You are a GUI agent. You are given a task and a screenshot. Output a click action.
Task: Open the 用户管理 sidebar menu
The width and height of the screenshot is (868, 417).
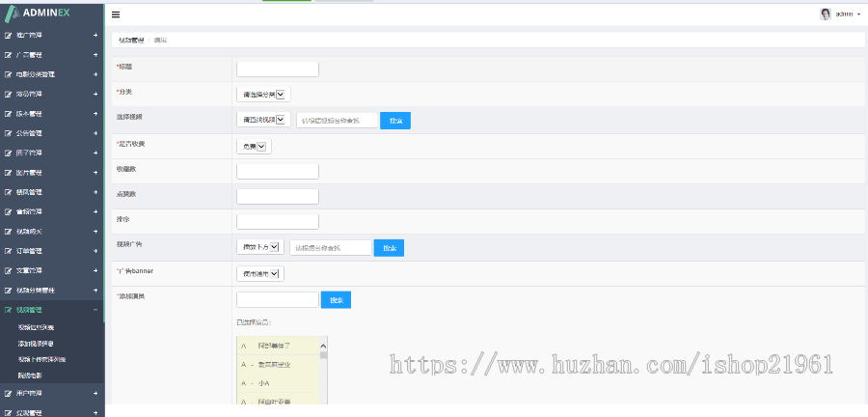[x=52, y=393]
